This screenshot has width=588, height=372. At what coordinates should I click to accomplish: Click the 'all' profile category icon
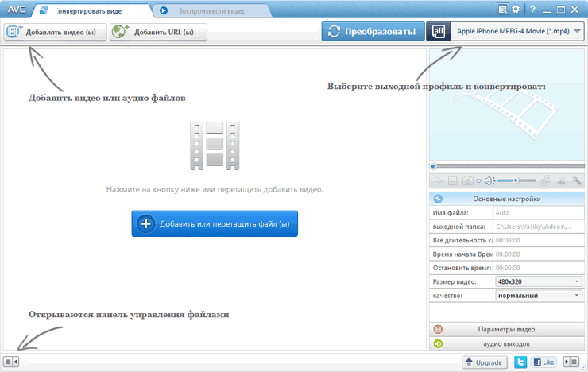(x=439, y=32)
